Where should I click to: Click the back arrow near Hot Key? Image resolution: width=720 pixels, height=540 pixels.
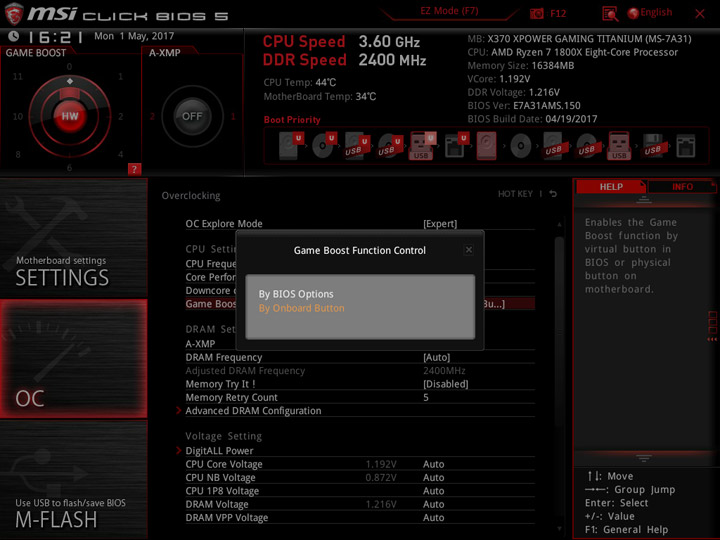[x=553, y=194]
